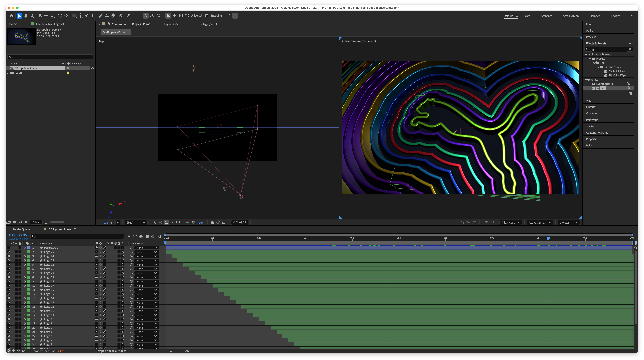Select the Pen tool

pos(86,15)
